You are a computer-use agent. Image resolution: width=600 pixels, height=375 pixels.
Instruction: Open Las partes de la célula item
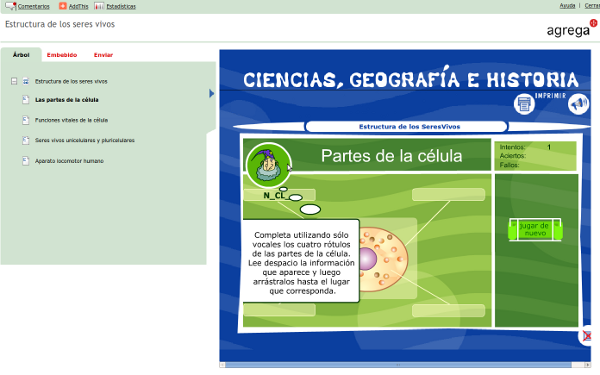coord(67,100)
